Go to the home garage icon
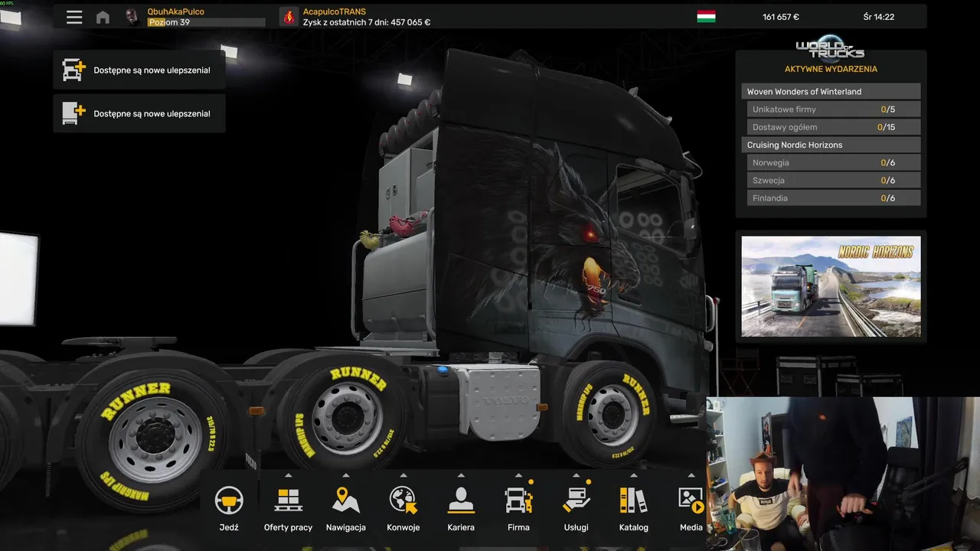Viewport: 980px width, 551px height. 103,17
